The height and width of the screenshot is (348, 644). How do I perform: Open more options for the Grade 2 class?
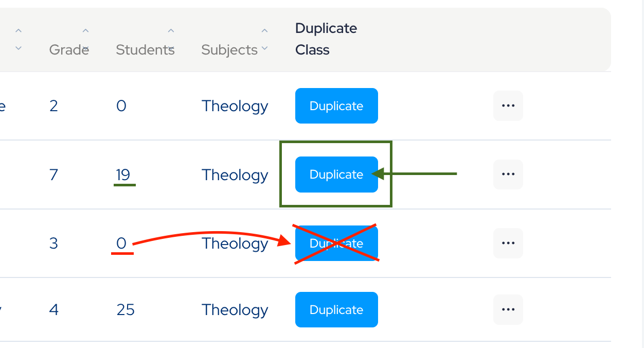point(508,106)
